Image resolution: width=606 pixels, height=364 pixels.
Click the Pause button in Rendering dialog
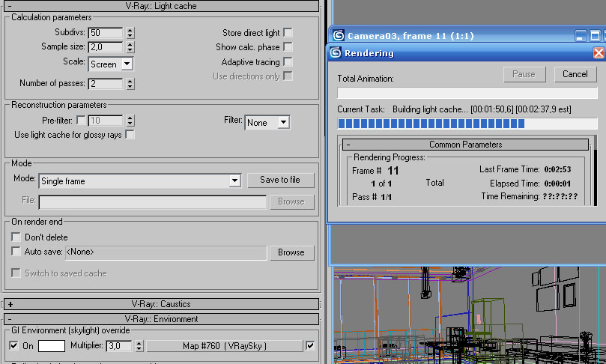[x=524, y=74]
